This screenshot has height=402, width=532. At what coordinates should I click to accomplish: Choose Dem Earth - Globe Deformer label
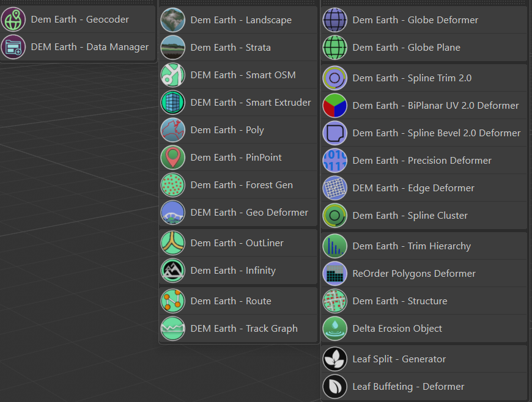tap(415, 20)
